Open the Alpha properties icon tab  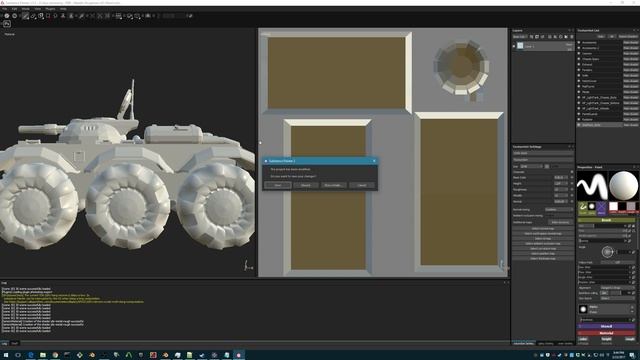(x=592, y=207)
